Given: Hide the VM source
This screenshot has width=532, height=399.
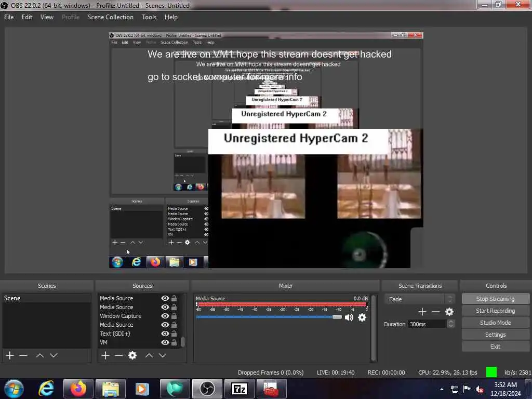Looking at the screenshot, I should [x=165, y=342].
